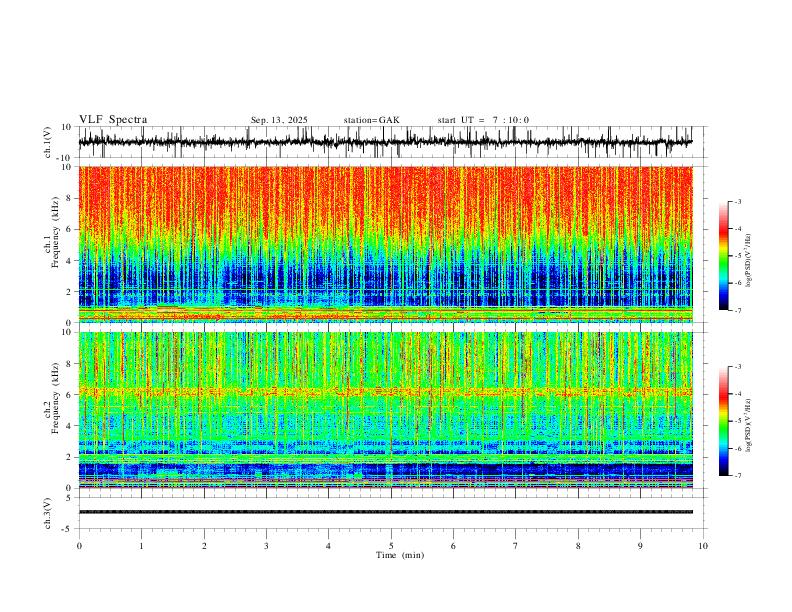Screen dimensions: 792x612
Task: Click the 'ch.1(V)' axis label
Action: 48,142
